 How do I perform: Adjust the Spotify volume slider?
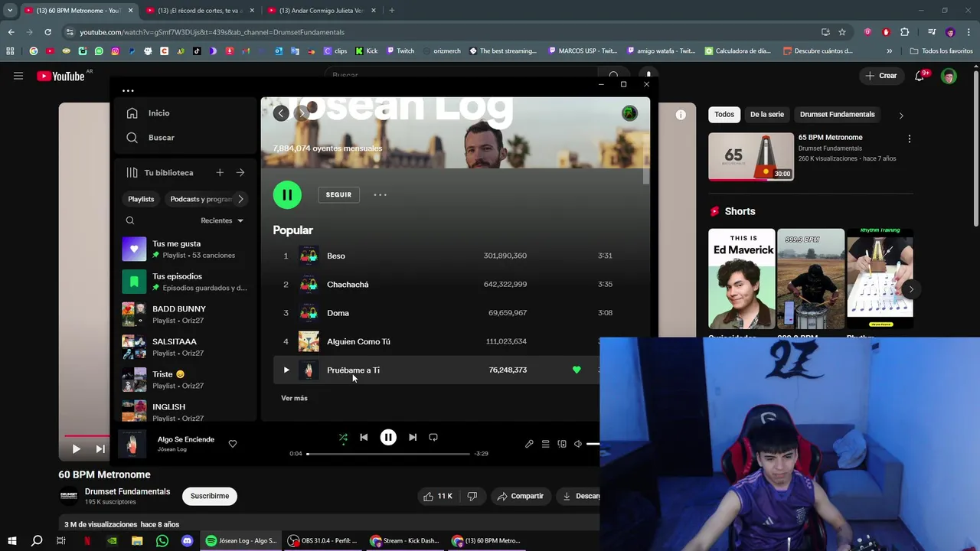pos(593,444)
